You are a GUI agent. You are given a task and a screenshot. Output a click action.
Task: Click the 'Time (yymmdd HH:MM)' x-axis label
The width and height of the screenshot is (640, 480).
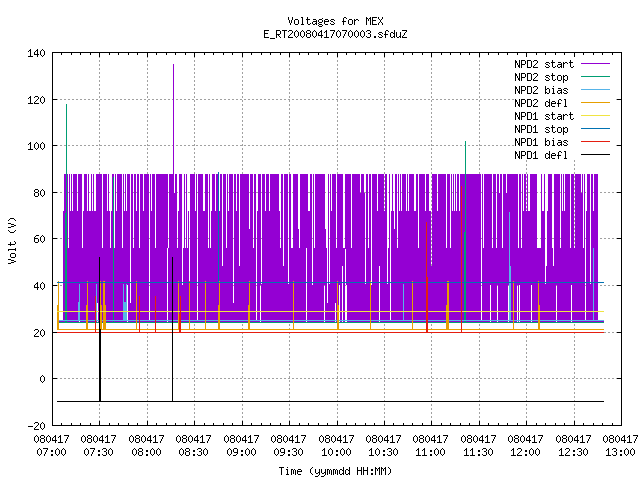click(x=335, y=471)
